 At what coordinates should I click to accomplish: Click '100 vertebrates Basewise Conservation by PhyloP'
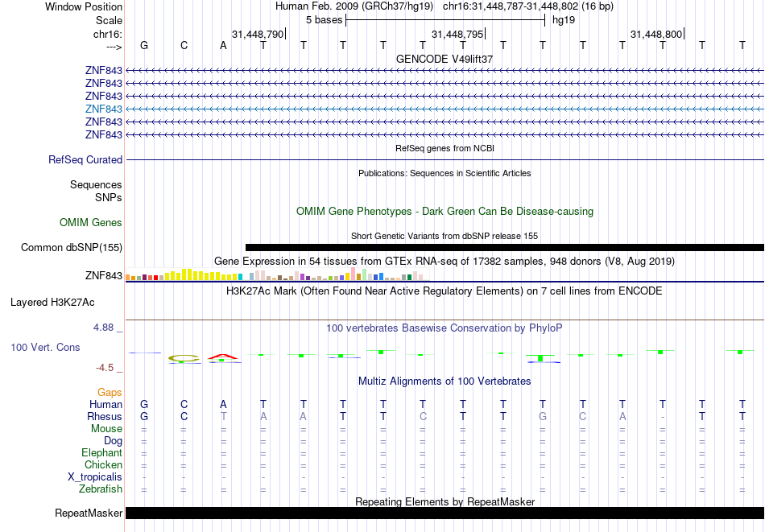(445, 328)
